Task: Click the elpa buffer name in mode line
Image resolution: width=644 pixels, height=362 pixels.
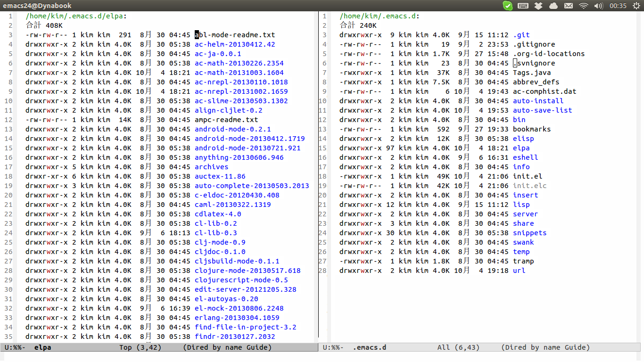Action: click(x=42, y=347)
